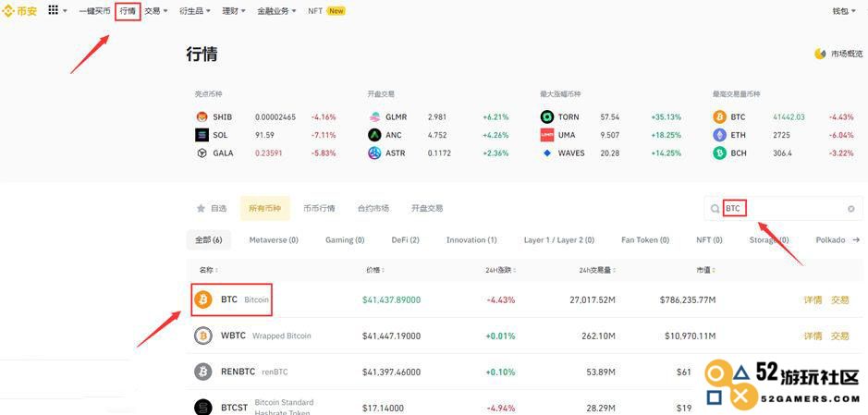868x415 pixels.
Task: Click the ANC coin icon
Action: tap(374, 135)
